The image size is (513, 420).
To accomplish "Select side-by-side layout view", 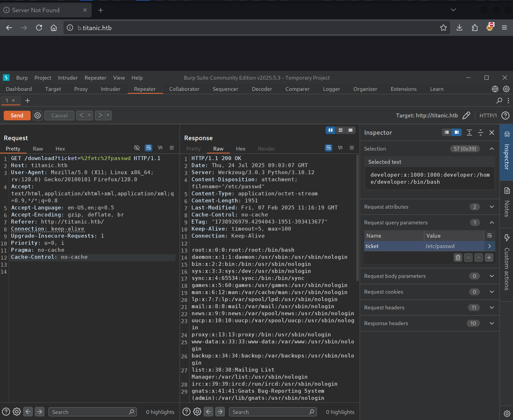I will [330, 130].
